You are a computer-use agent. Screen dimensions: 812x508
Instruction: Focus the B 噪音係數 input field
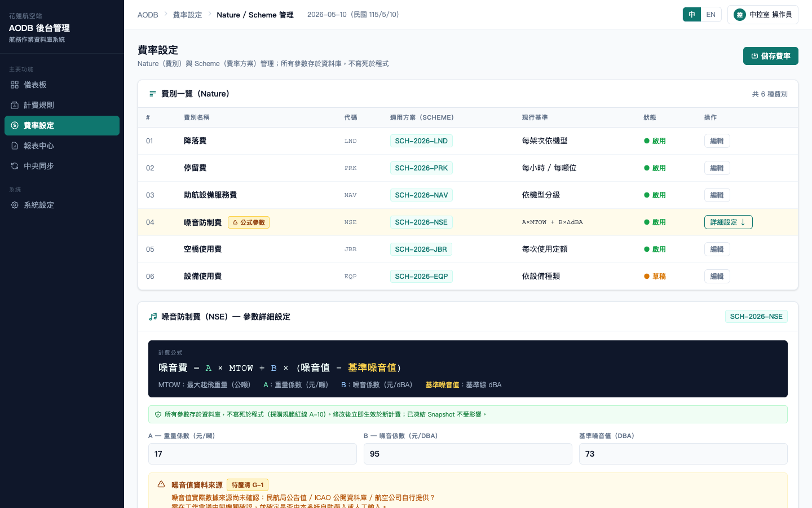pyautogui.click(x=468, y=454)
